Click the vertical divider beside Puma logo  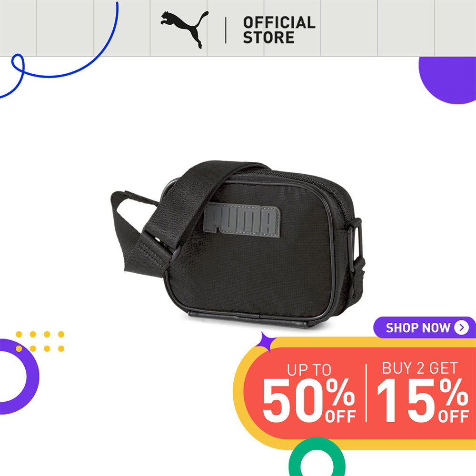tap(226, 30)
